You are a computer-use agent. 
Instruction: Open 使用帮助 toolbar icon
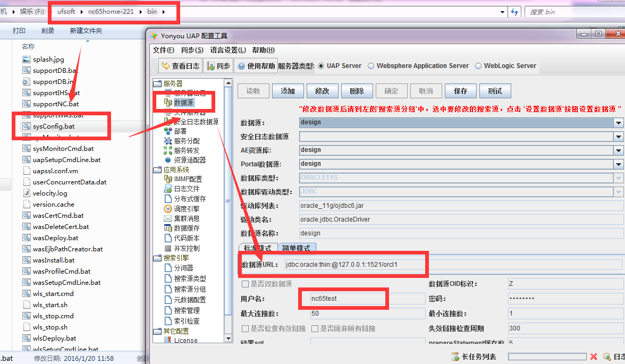241,66
